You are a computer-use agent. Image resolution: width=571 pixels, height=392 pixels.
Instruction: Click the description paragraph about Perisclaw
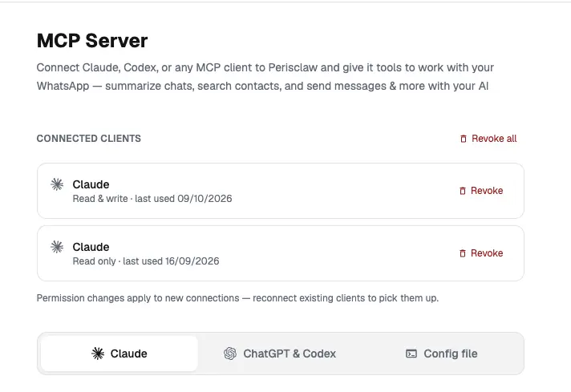[265, 77]
